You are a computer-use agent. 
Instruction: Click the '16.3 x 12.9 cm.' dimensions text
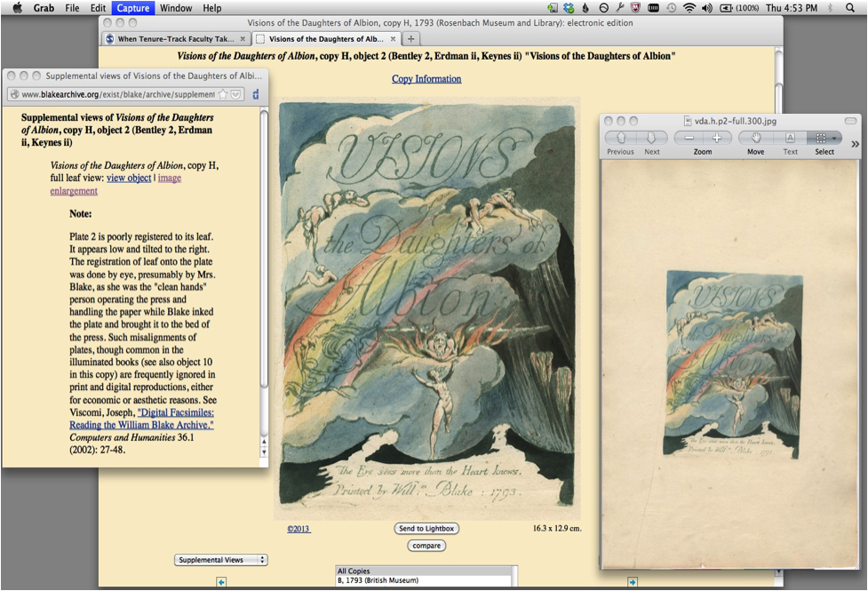(557, 529)
